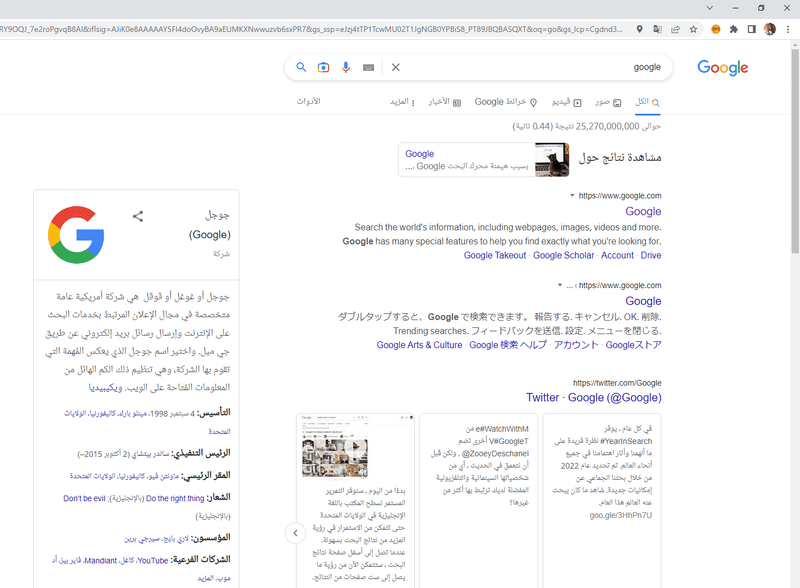
Task: Bookmark this page with star icon
Action: click(693, 29)
